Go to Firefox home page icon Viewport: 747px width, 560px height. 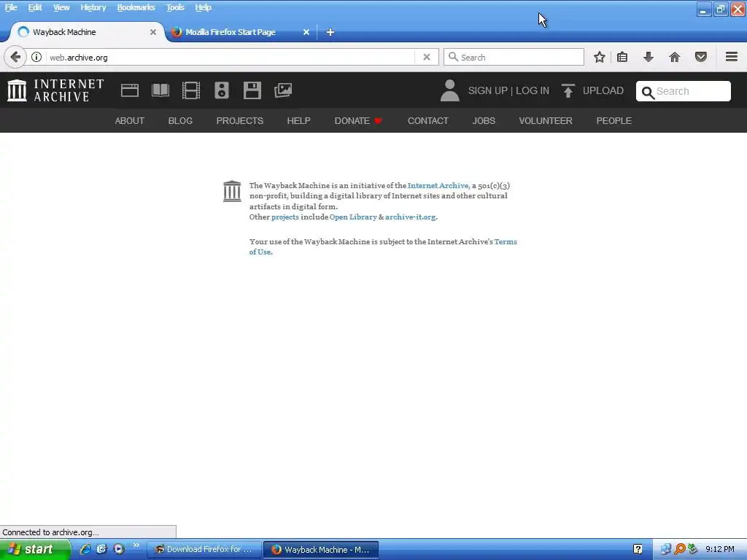click(675, 57)
